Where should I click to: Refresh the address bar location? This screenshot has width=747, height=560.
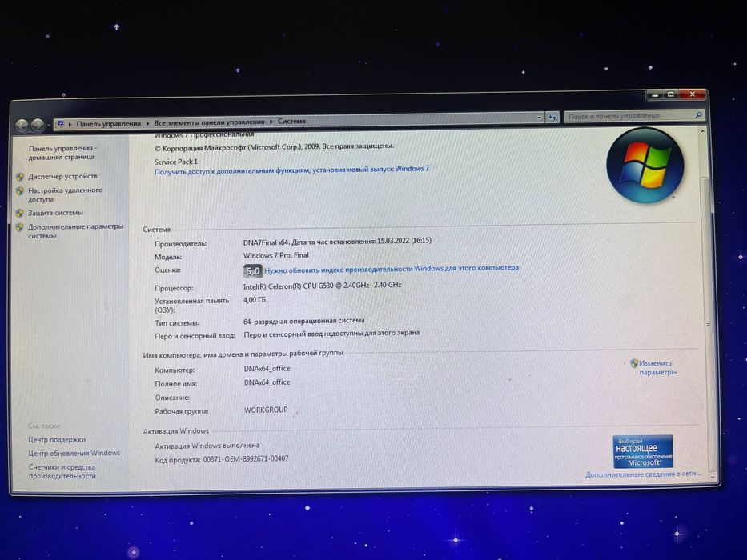(x=552, y=117)
